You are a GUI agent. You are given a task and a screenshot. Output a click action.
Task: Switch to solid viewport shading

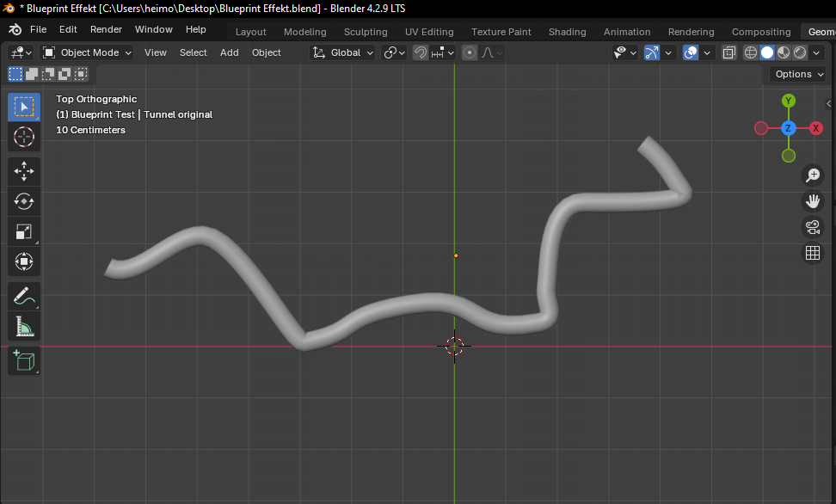click(767, 52)
